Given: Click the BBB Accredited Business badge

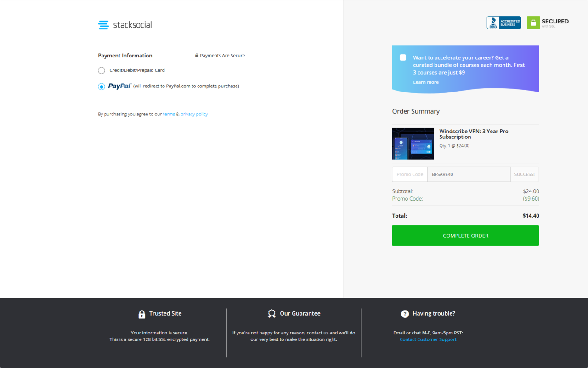Looking at the screenshot, I should 504,23.
